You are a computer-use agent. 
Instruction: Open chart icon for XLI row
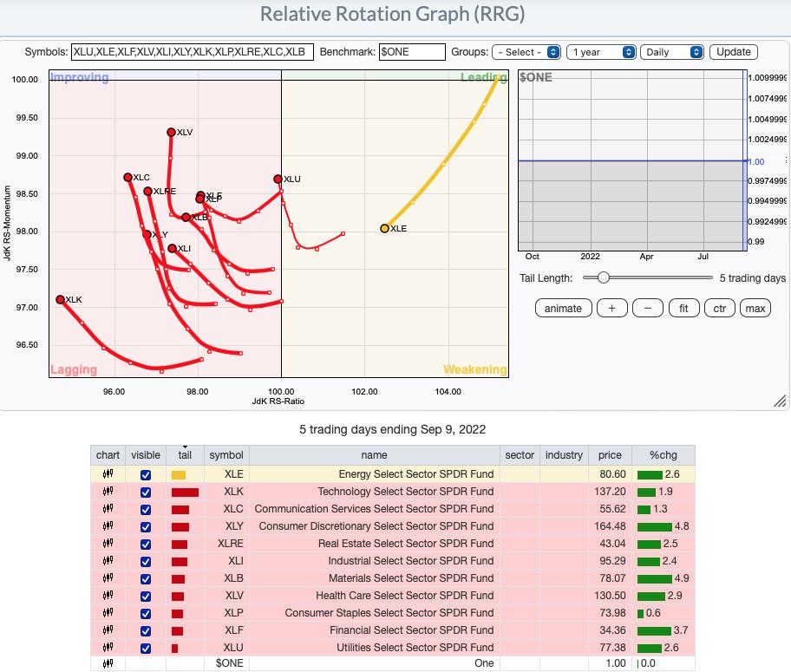click(108, 561)
